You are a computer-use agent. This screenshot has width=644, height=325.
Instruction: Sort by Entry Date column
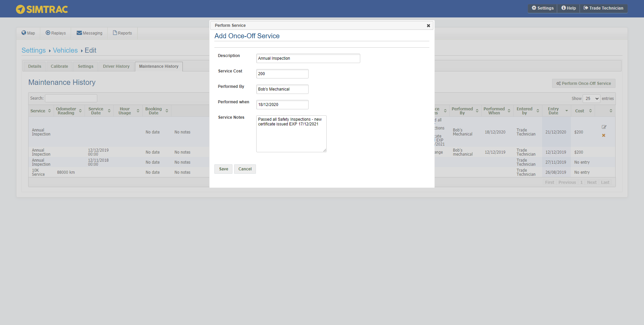point(556,111)
